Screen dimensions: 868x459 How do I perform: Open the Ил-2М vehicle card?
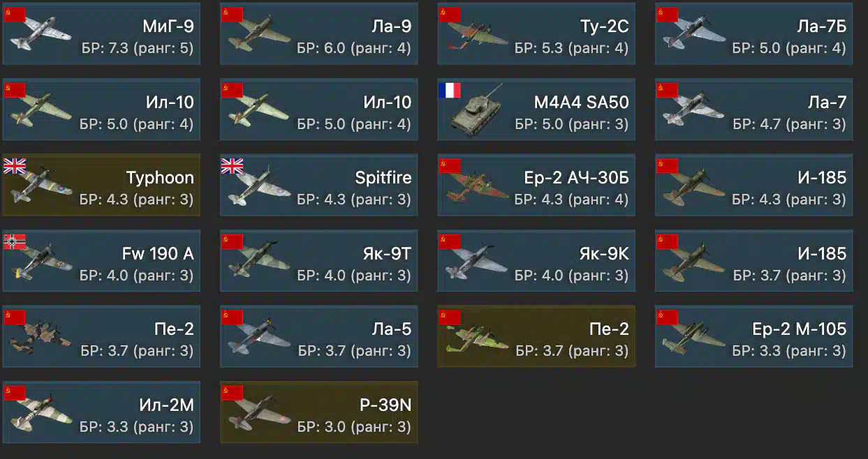(101, 412)
